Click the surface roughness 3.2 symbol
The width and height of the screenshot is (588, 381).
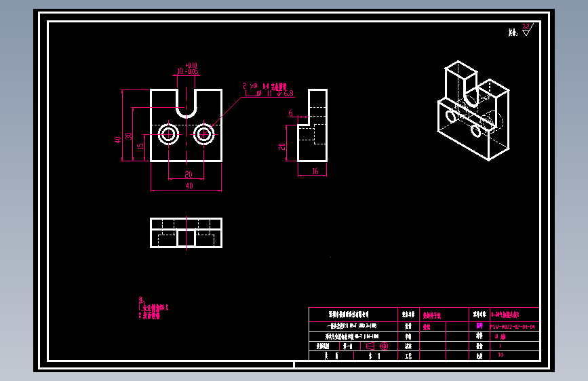pos(528,30)
